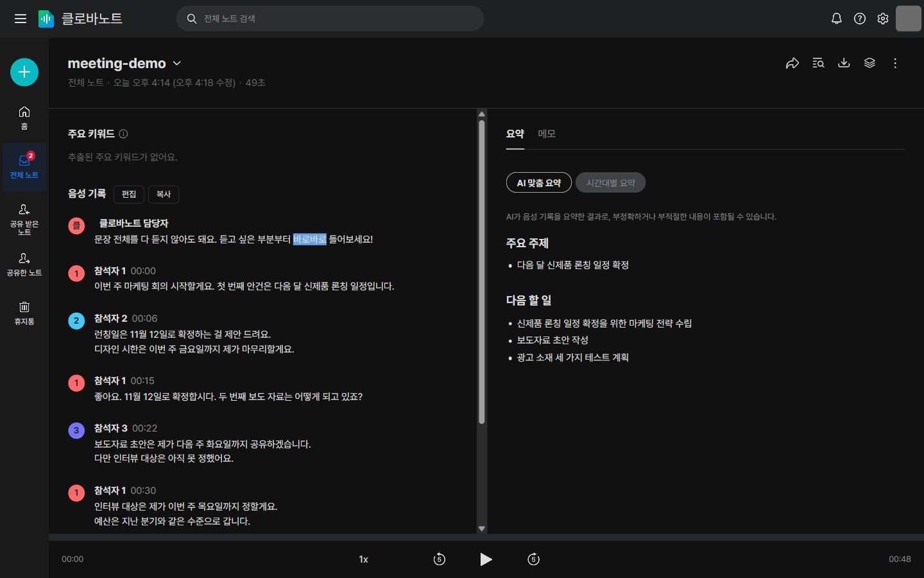Open the notifications bell

[x=836, y=19]
